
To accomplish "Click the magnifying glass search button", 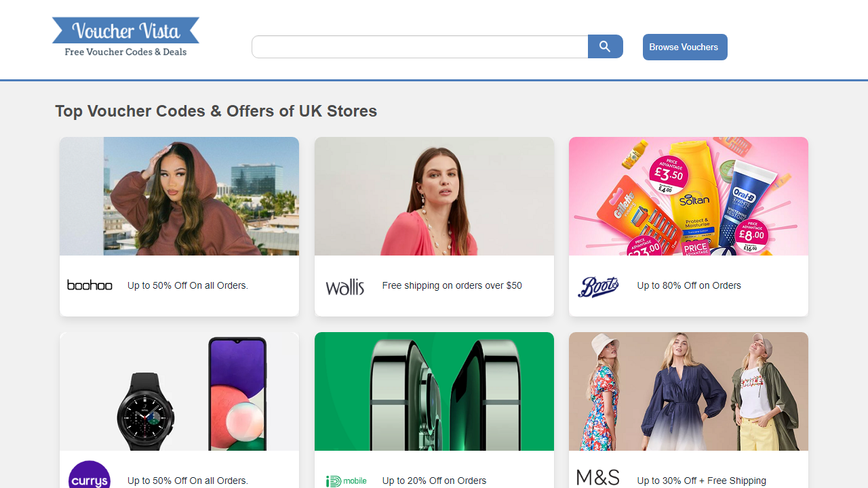I will pyautogui.click(x=605, y=47).
